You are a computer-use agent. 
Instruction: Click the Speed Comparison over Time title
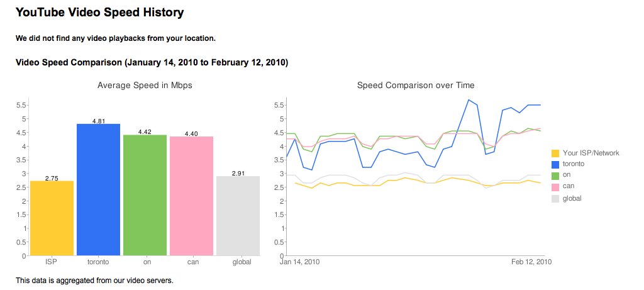coord(416,85)
